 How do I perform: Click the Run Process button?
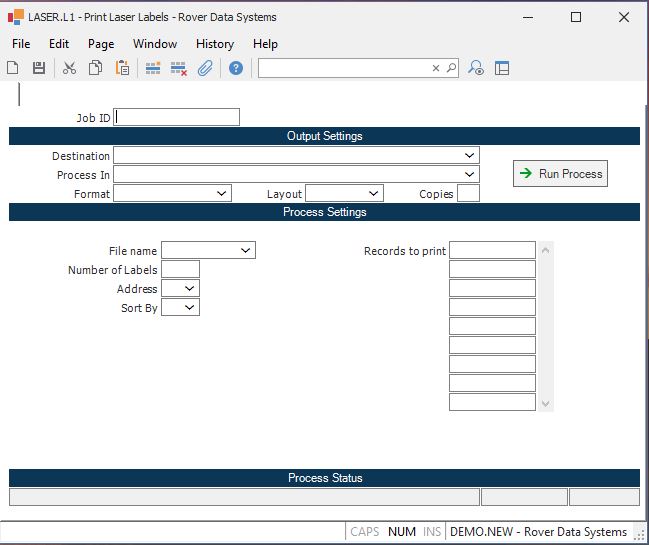click(560, 174)
